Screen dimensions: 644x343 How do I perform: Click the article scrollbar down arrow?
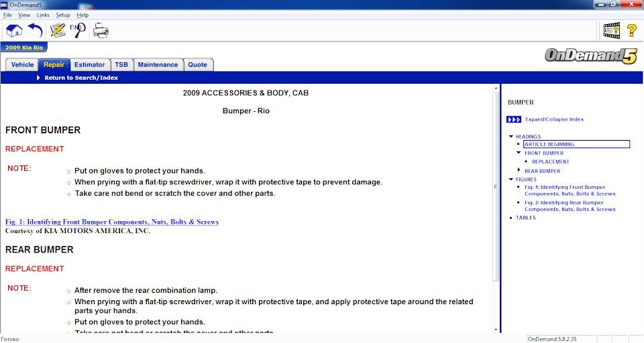496,330
